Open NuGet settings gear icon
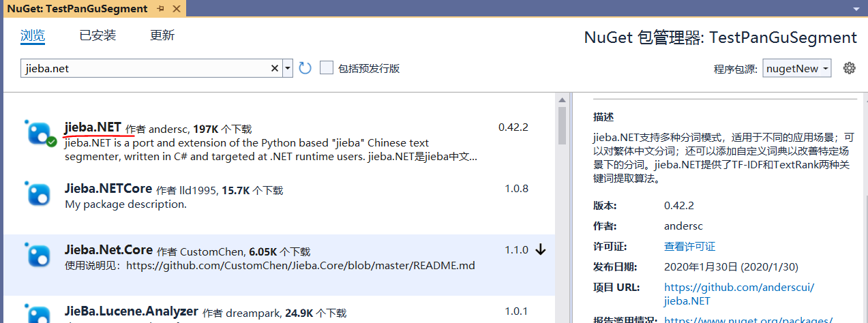Image resolution: width=868 pixels, height=323 pixels. (x=849, y=67)
